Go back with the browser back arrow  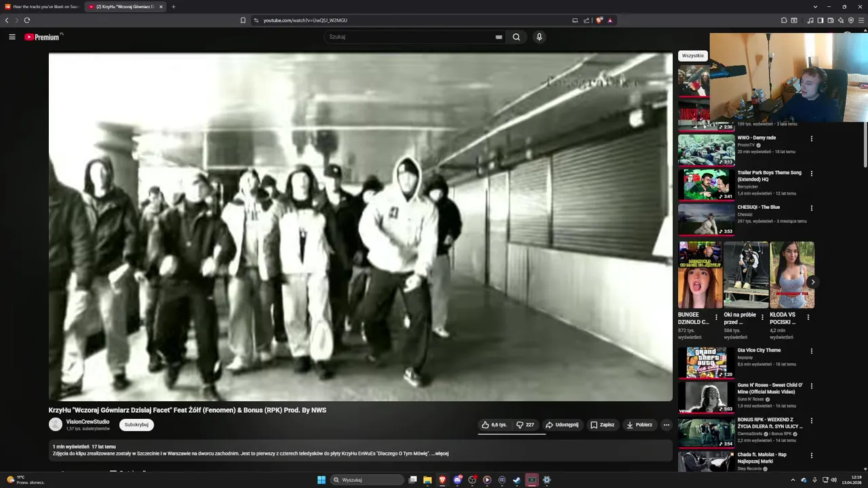coord(7,20)
